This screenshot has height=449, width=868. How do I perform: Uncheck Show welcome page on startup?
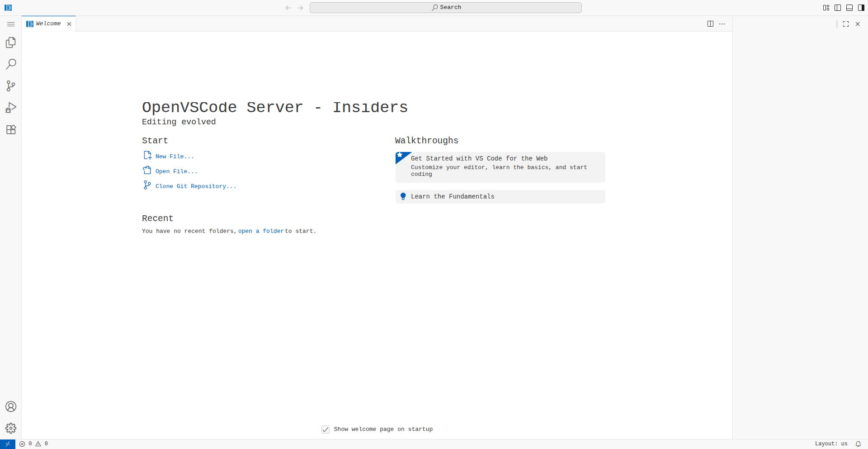click(x=325, y=430)
